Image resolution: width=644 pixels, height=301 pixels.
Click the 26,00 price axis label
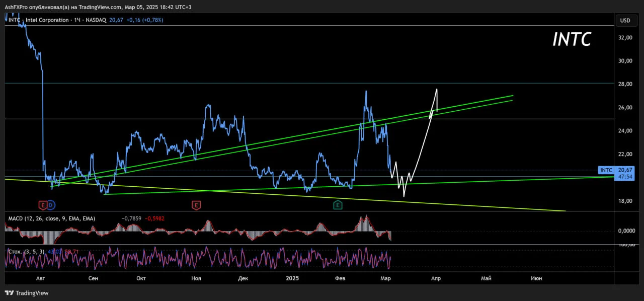click(625, 108)
